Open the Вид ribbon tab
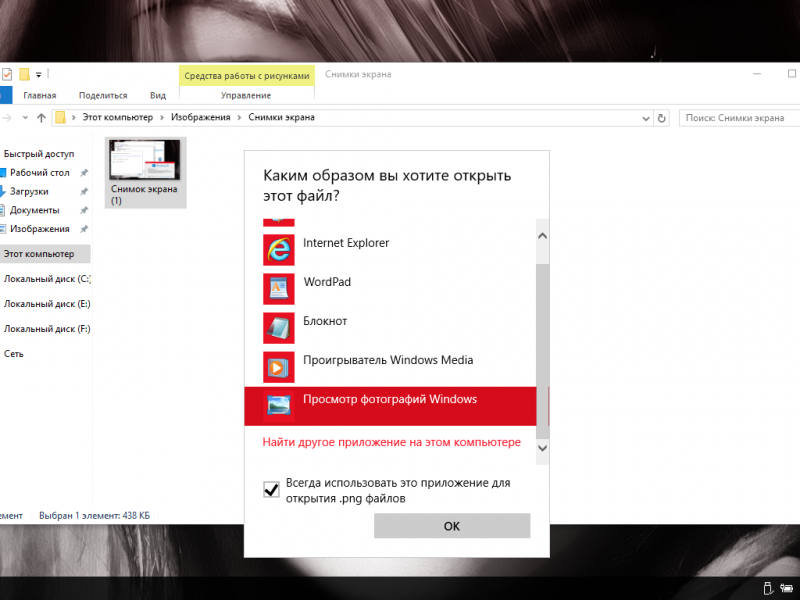 158,95
